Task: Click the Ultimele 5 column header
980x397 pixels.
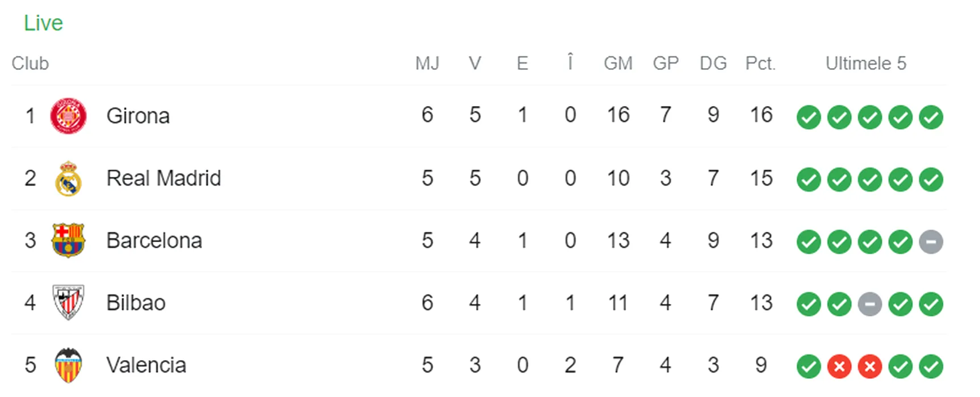Action: pos(866,63)
